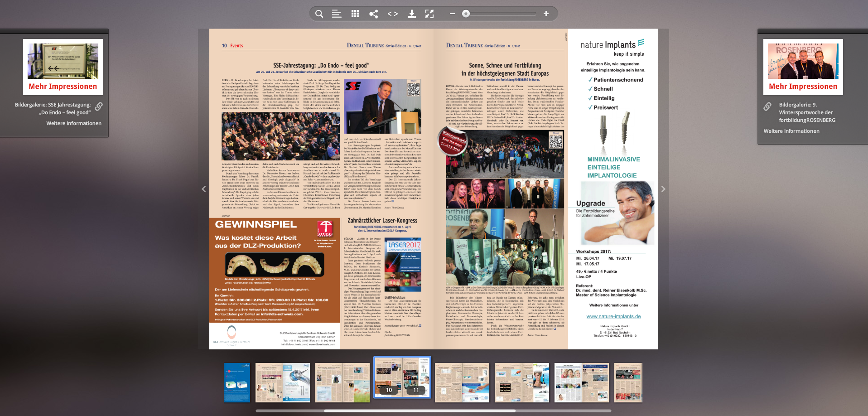Click the 'Upgrade' heading in ad
The image size is (868, 416).
[x=591, y=203]
